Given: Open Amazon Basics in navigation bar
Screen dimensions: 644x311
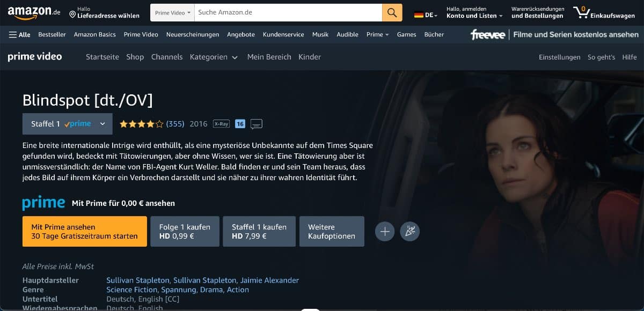Looking at the screenshot, I should click(95, 34).
